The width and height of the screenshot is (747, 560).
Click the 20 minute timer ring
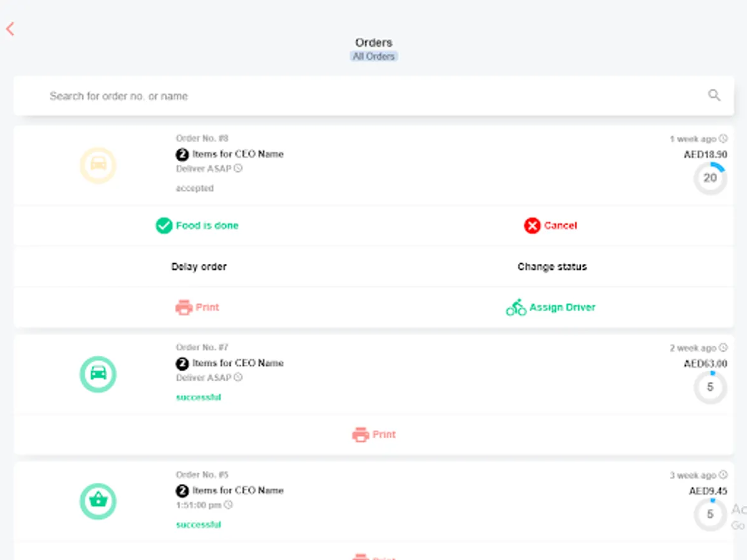pos(710,178)
